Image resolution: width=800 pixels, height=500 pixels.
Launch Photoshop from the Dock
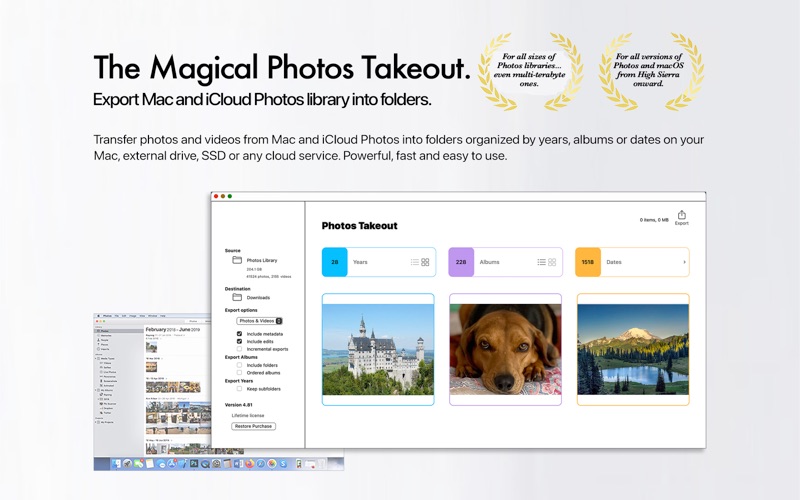point(194,463)
